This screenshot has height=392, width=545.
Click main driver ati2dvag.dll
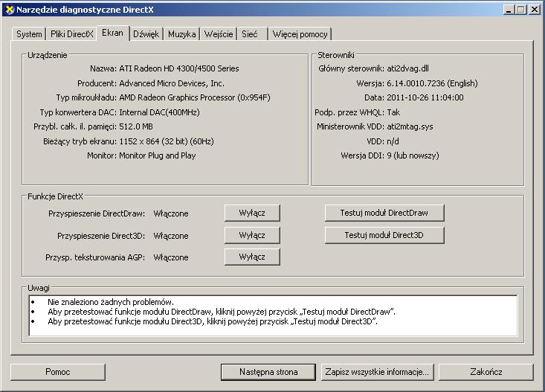(x=407, y=68)
